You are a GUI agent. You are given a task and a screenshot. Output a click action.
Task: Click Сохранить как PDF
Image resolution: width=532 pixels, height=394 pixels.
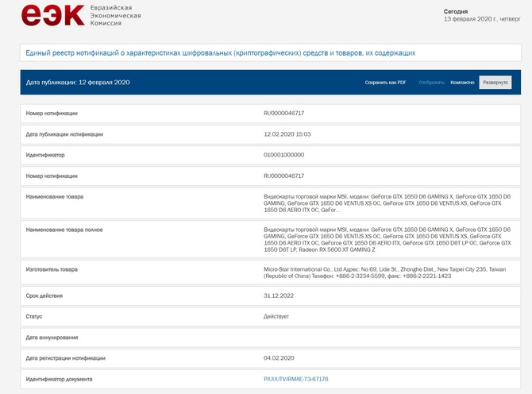click(x=385, y=83)
